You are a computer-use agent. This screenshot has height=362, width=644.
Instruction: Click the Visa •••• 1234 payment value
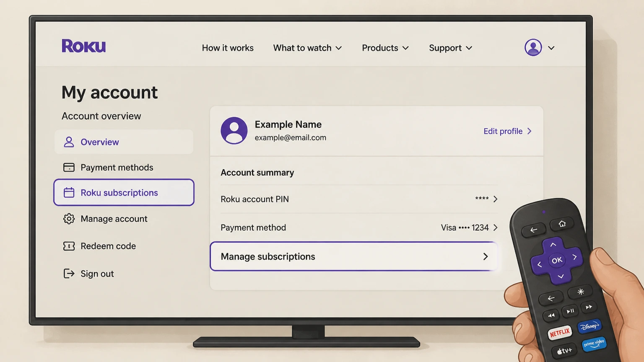coord(465,228)
